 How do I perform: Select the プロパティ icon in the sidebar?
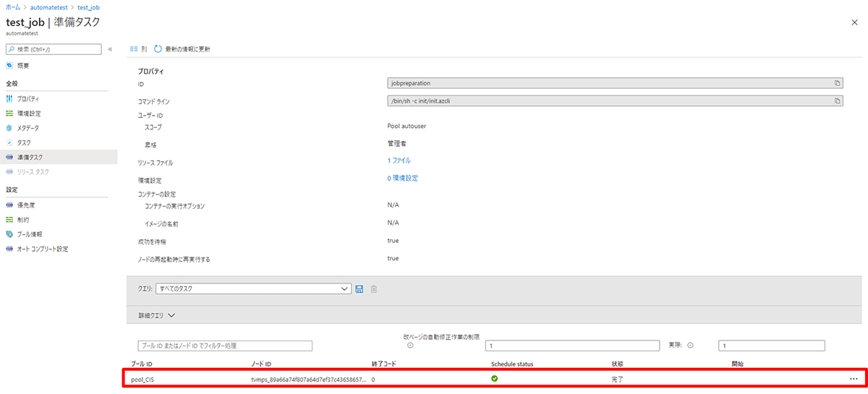coord(9,98)
